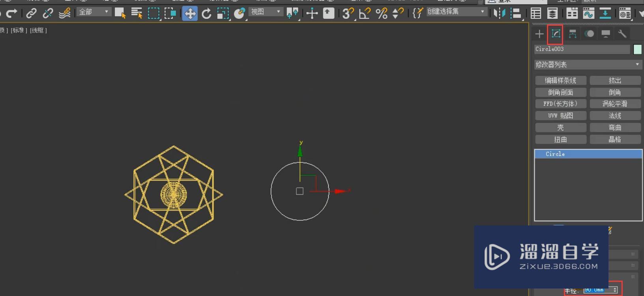Choose the rectangular selection region icon
Image resolution: width=644 pixels, height=296 pixels.
(154, 13)
